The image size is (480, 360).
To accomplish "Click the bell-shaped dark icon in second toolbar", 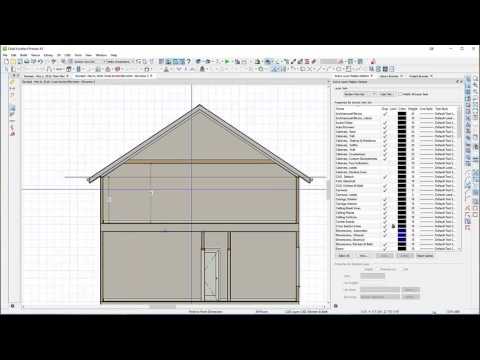I will 202,69.
